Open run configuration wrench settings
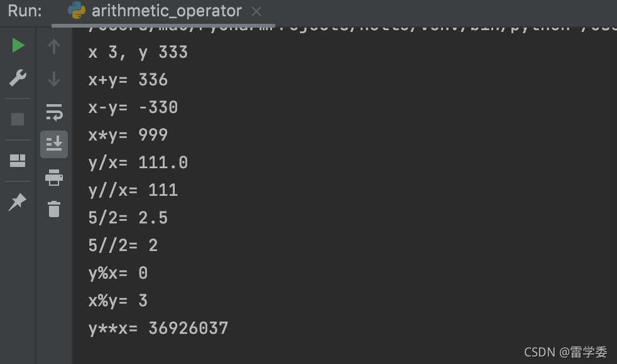 [x=18, y=78]
